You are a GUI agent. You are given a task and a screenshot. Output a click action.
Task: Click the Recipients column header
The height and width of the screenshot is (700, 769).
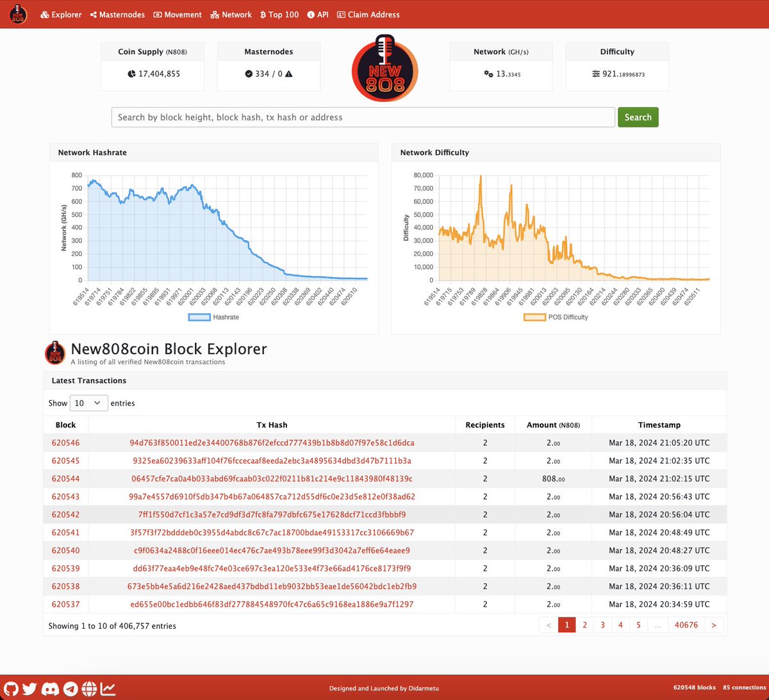click(x=485, y=425)
